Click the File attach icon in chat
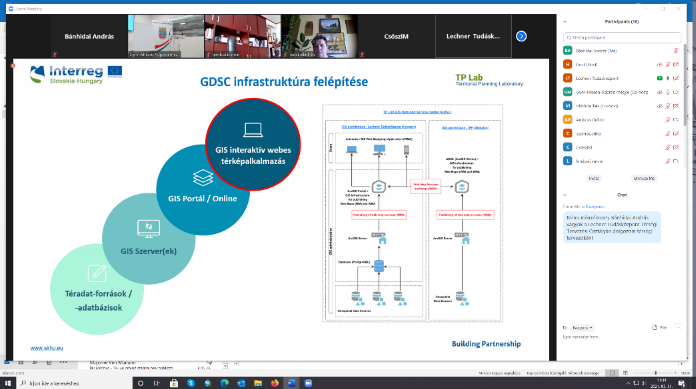The height and width of the screenshot is (389, 696). point(659,328)
